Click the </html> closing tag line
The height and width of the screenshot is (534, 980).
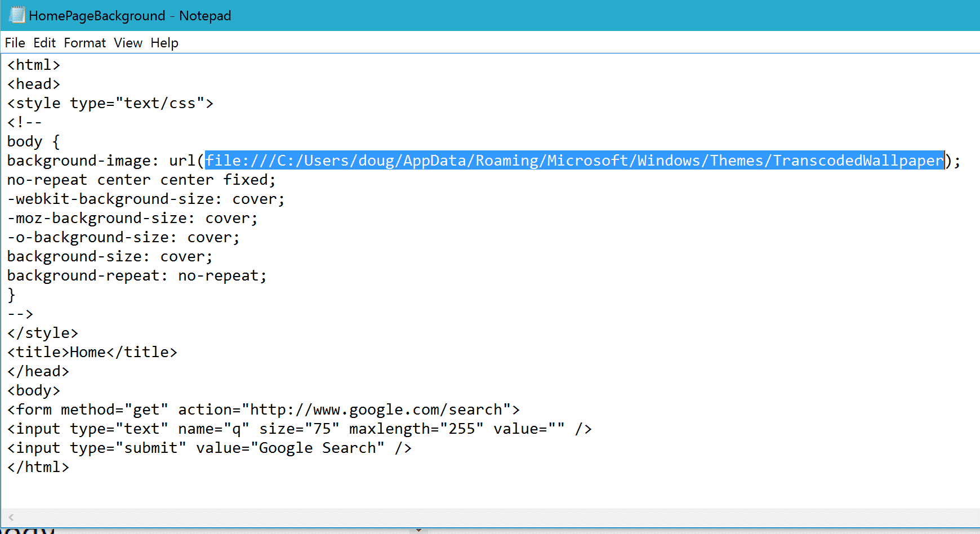[x=38, y=467]
